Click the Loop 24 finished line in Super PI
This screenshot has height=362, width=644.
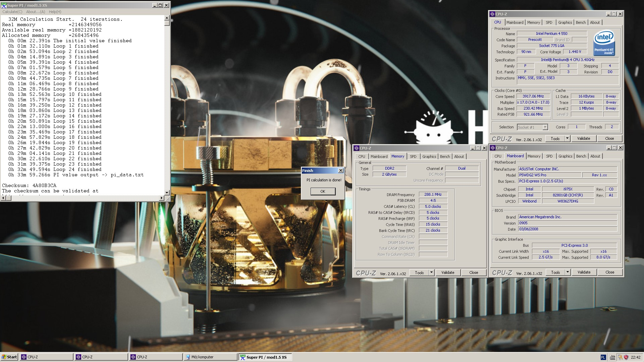tap(55, 169)
